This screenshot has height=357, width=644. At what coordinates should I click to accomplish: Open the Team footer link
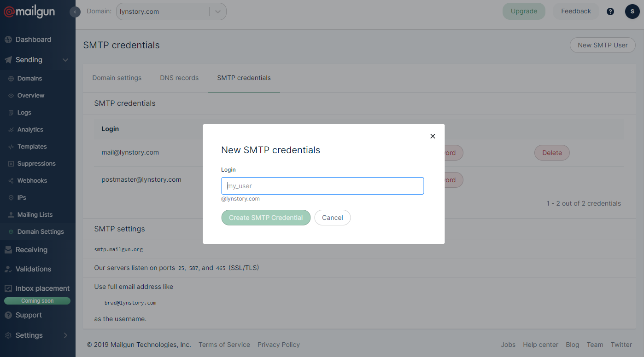pyautogui.click(x=595, y=345)
